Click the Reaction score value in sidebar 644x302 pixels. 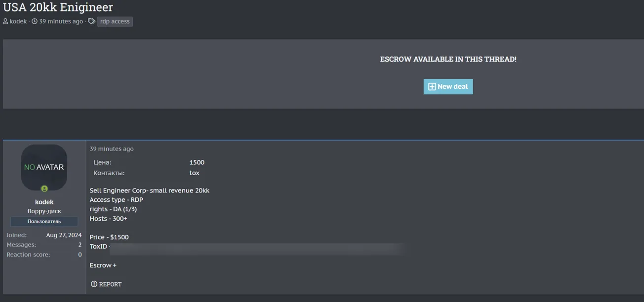80,255
